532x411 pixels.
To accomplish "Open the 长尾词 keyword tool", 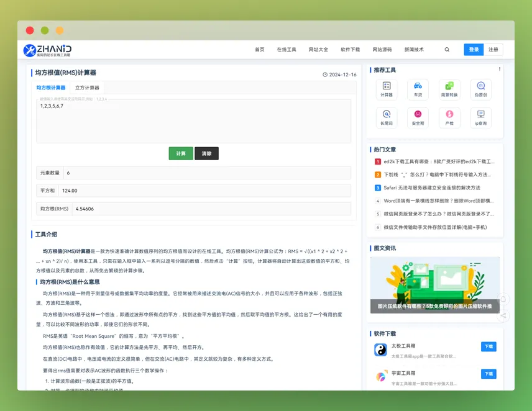I will 387,117.
